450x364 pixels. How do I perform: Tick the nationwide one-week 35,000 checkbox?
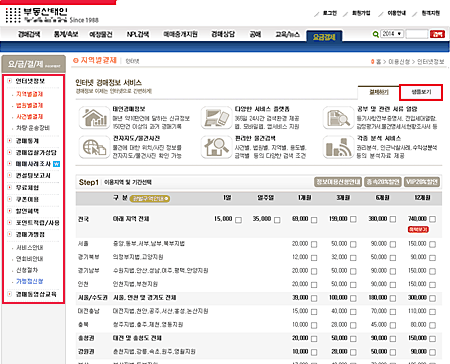(x=277, y=220)
